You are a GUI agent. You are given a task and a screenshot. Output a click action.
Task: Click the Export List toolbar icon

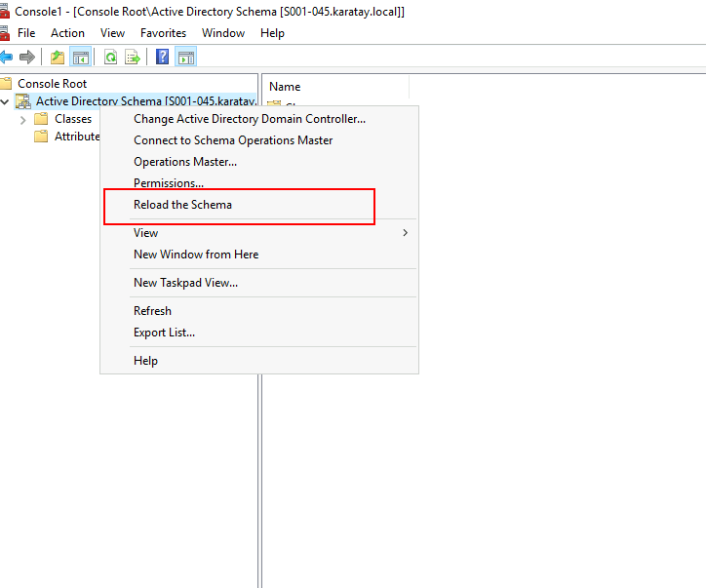(x=133, y=58)
